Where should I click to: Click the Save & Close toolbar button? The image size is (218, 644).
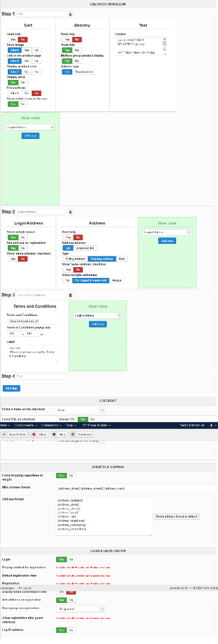[x=15, y=434]
